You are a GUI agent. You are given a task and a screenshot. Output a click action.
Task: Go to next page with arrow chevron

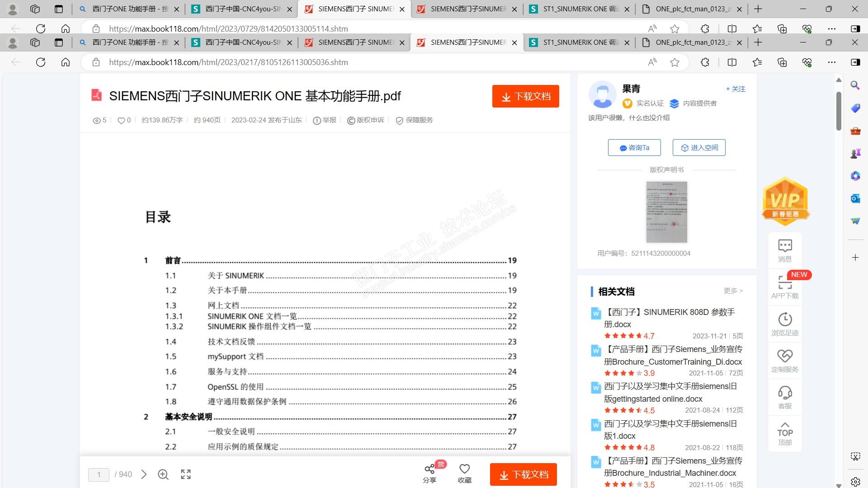(x=144, y=474)
